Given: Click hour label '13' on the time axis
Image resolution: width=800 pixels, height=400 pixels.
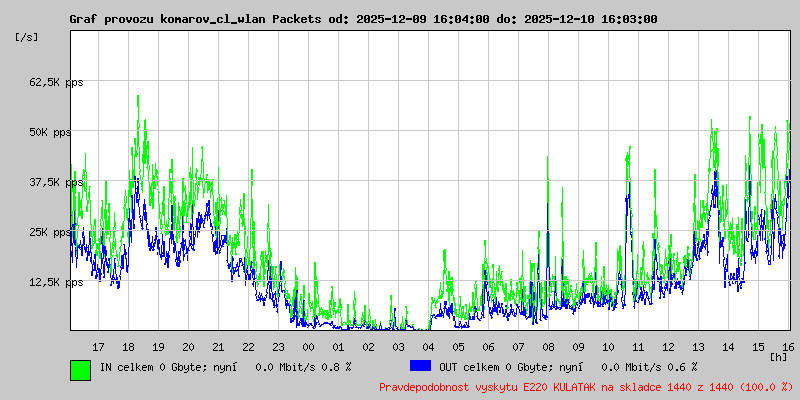Looking at the screenshot, I should [698, 347].
